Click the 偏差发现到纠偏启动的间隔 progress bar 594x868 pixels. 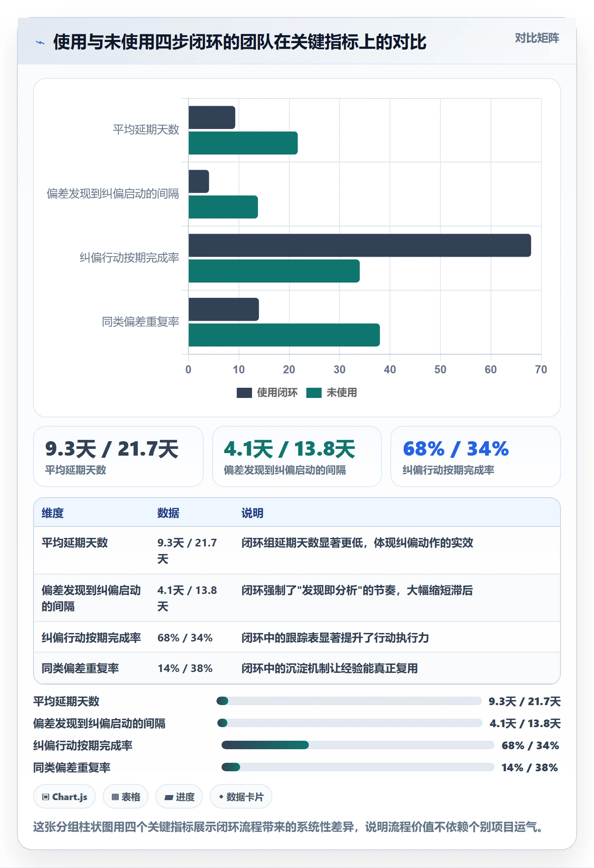(350, 723)
